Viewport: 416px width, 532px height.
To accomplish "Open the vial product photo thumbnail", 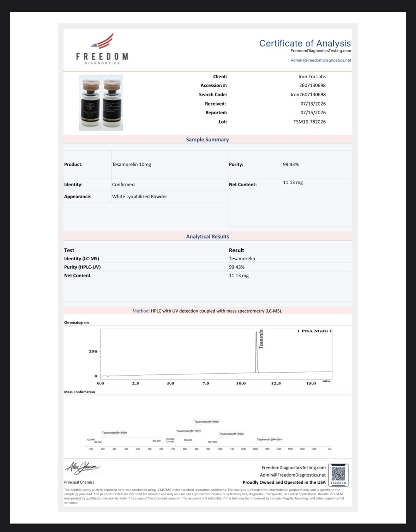I will pos(101,103).
